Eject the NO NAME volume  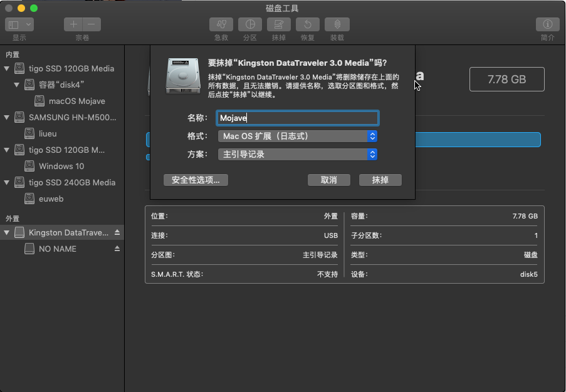tap(117, 249)
